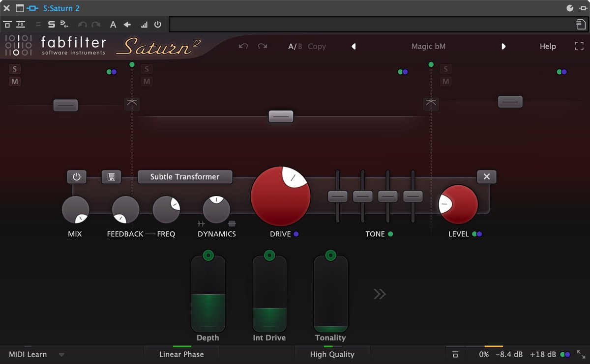
Task: Click the low band level handle
Action: 65,105
